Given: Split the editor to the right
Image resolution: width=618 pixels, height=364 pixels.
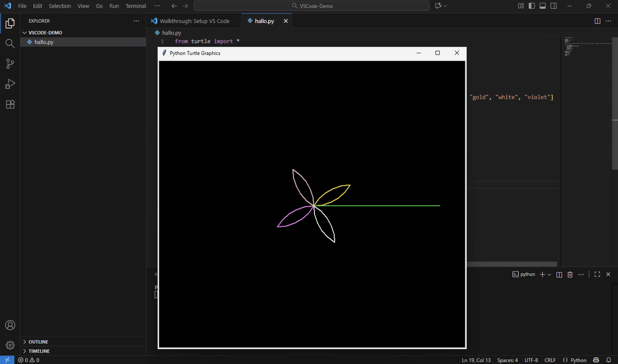Looking at the screenshot, I should click(597, 21).
